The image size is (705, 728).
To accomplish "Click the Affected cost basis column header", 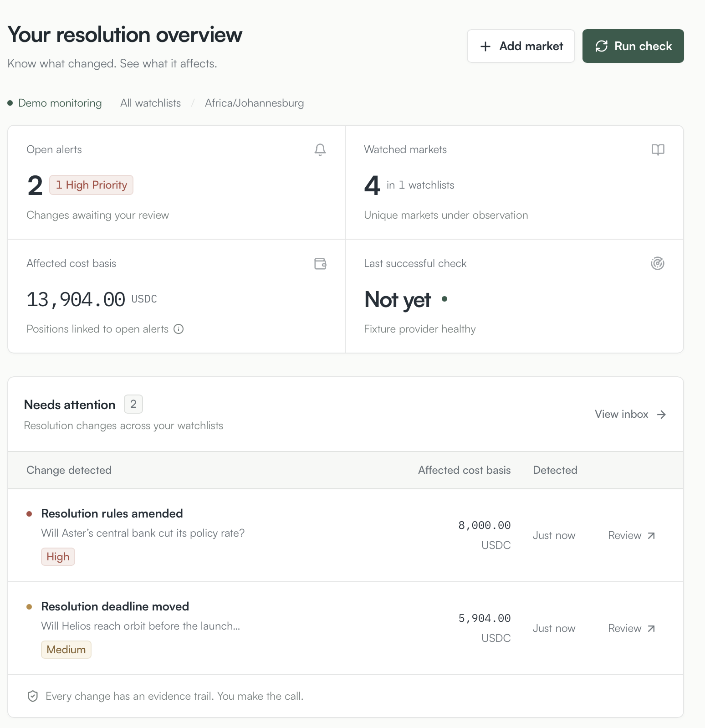I will pos(465,470).
